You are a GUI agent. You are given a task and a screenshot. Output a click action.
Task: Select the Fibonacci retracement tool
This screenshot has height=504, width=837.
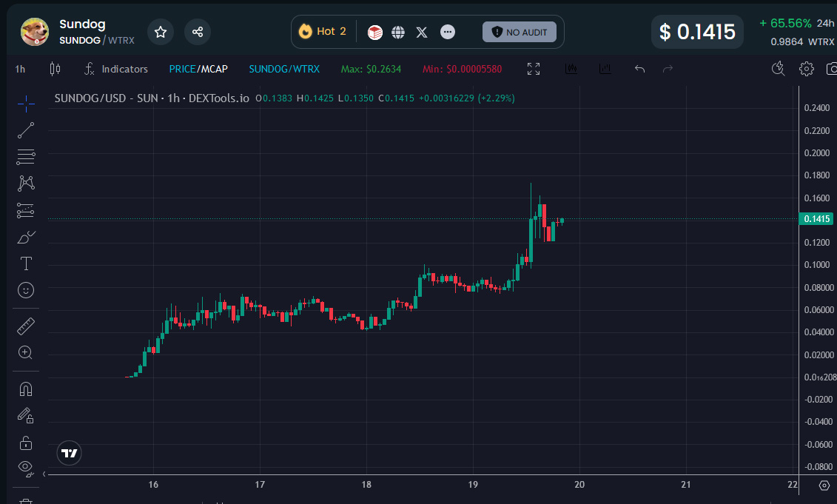pos(26,157)
